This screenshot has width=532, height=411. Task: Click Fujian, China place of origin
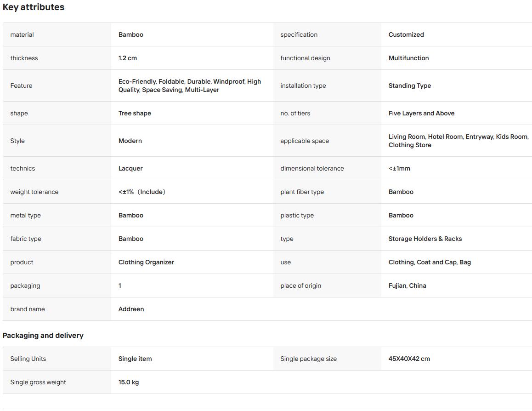point(407,286)
